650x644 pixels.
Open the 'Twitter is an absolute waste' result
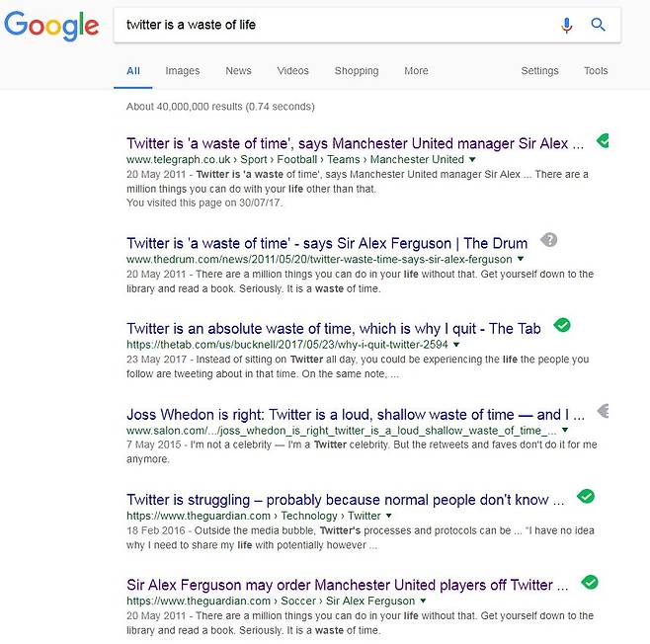tap(334, 328)
